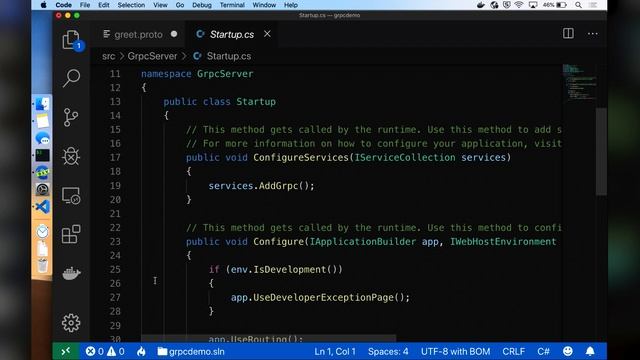Open the Edit menu
The height and width of the screenshot is (360, 640).
(104, 5)
